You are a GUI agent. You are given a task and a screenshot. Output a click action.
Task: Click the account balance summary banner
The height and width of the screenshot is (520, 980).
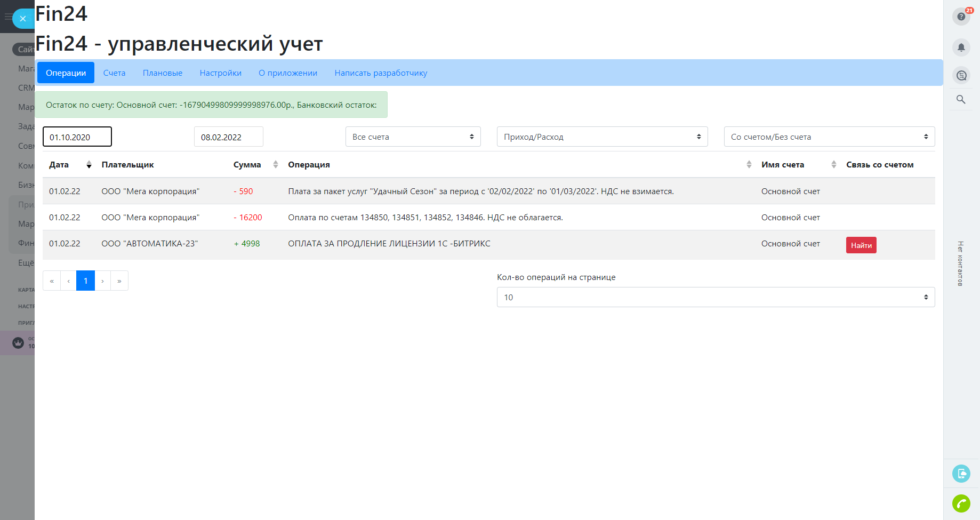[211, 105]
